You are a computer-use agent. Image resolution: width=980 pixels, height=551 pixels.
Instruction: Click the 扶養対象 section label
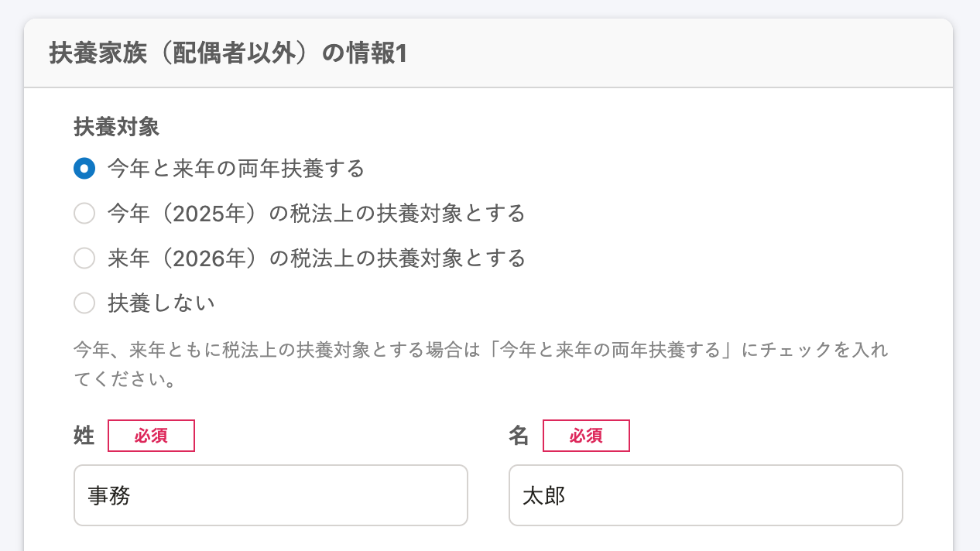[117, 127]
